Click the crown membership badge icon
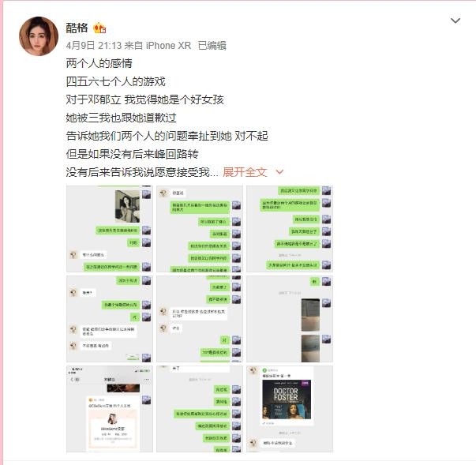Viewport: 476px width, 465px height. (99, 28)
